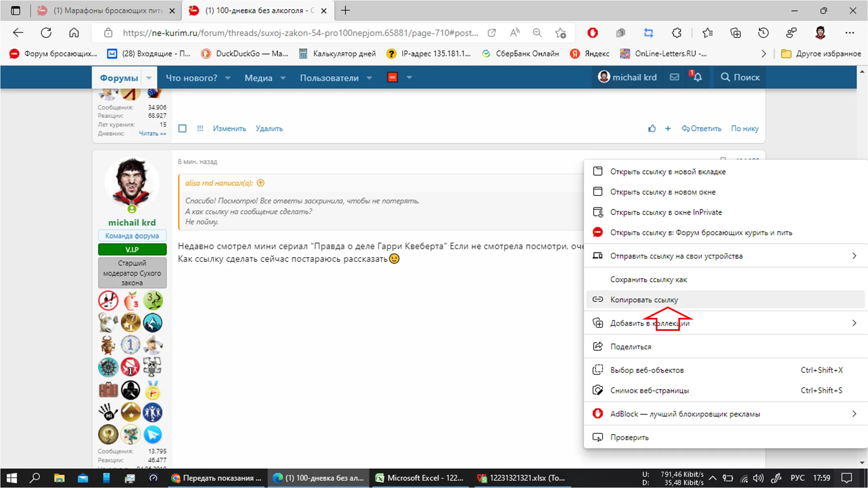Open Microsoft Excel in the taskbar
868x488 pixels.
click(421, 478)
